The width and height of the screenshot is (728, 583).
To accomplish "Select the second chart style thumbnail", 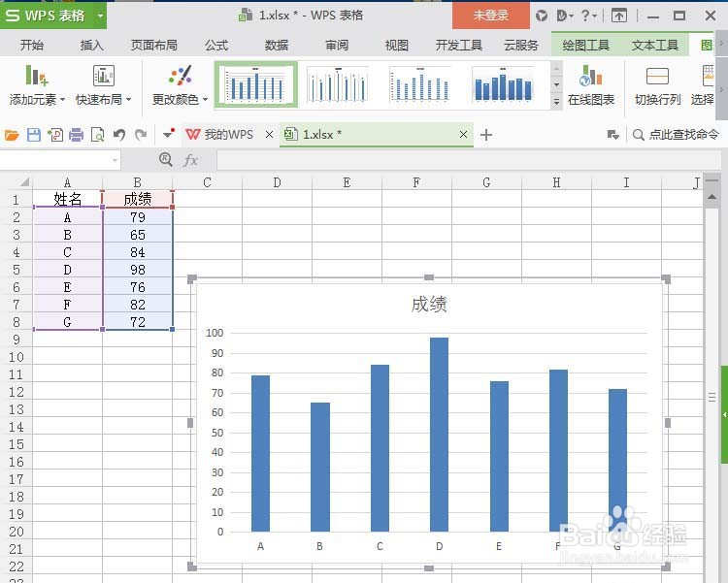I will [x=338, y=84].
